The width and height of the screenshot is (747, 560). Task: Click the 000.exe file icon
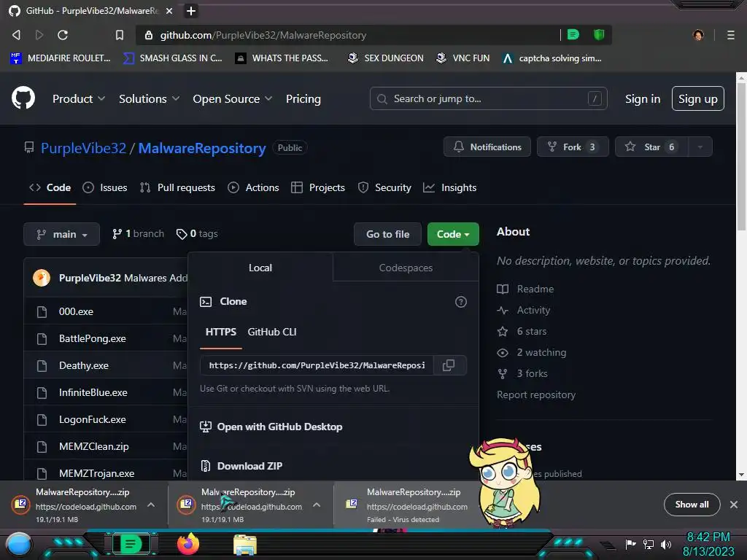pos(42,312)
